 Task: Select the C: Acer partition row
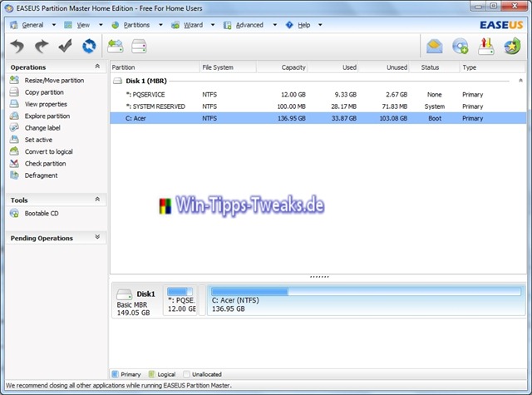pyautogui.click(x=318, y=118)
